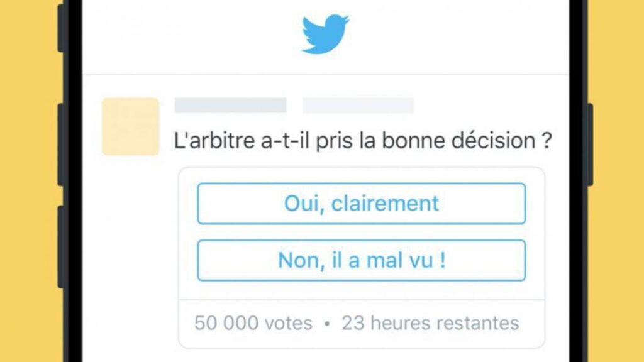Select the darker gray display name placeholder
Image resolution: width=644 pixels, height=362 pixels.
230,106
